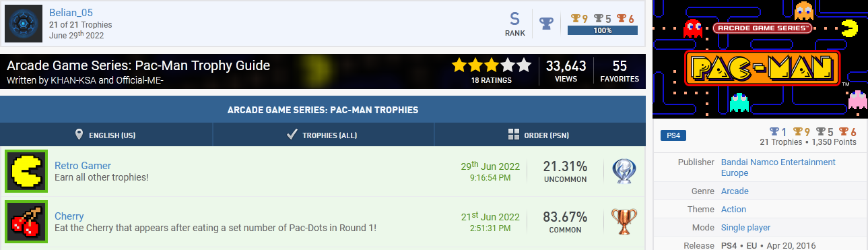The height and width of the screenshot is (250, 868).
Task: Open the Arcade genre link
Action: click(x=735, y=191)
